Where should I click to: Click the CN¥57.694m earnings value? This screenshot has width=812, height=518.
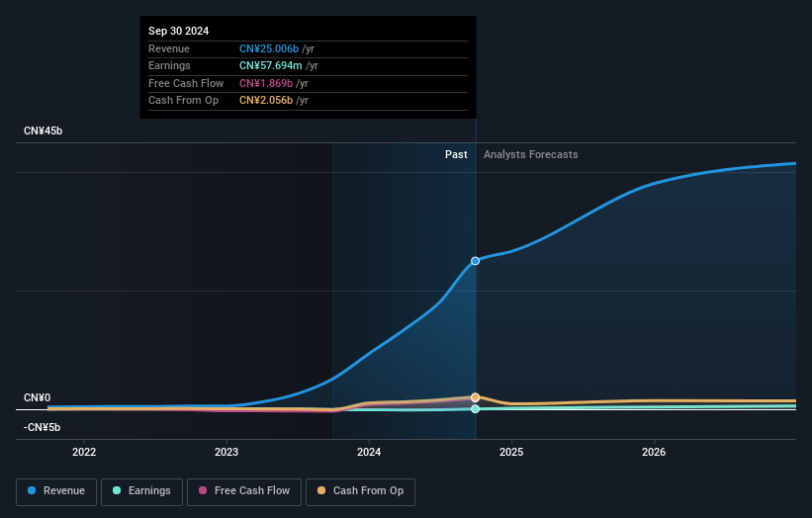pyautogui.click(x=271, y=65)
